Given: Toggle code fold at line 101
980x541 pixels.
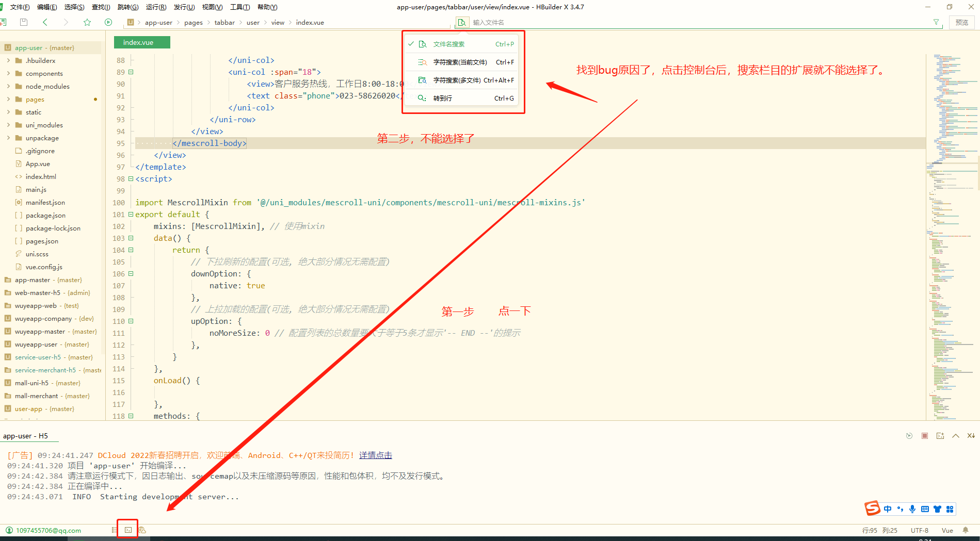Looking at the screenshot, I should 131,215.
